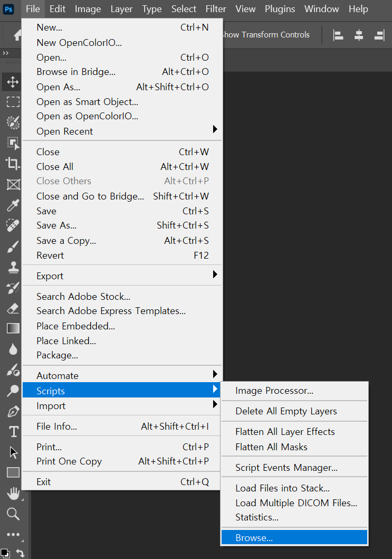Open the Plugins menu
392x559 pixels.
[280, 9]
